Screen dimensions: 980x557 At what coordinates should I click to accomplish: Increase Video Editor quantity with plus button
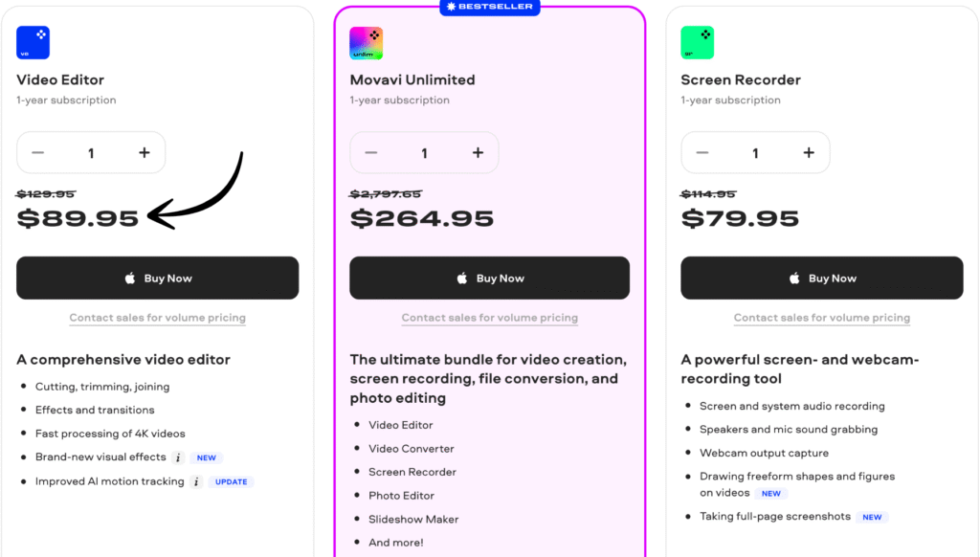click(x=145, y=152)
